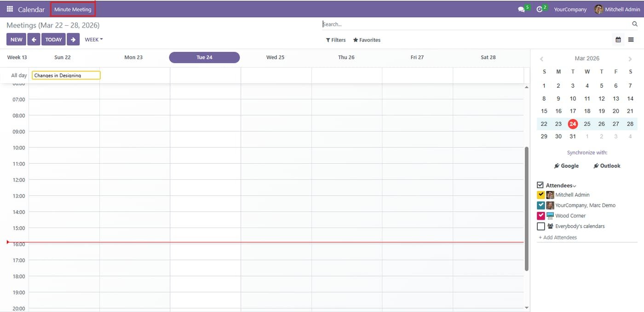Click scrollbar up arrow
This screenshot has height=312, width=644.
pyautogui.click(x=527, y=87)
